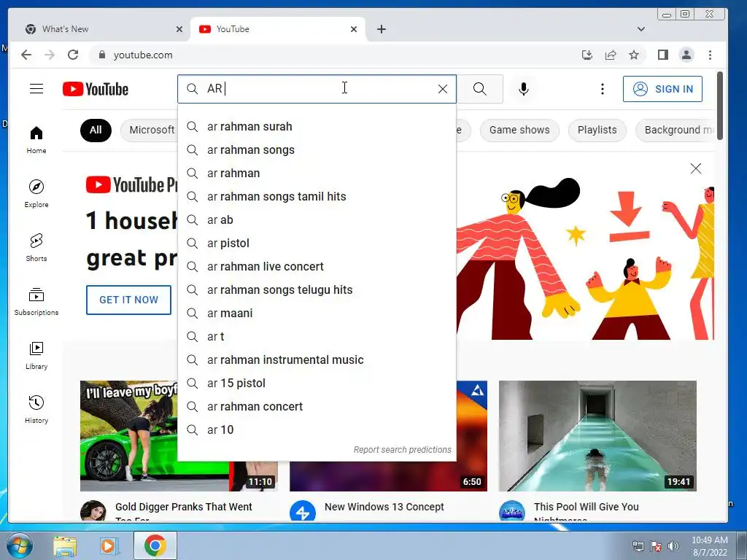Open File Explorer from the taskbar
Viewport: 747px width, 560px height.
65,546
